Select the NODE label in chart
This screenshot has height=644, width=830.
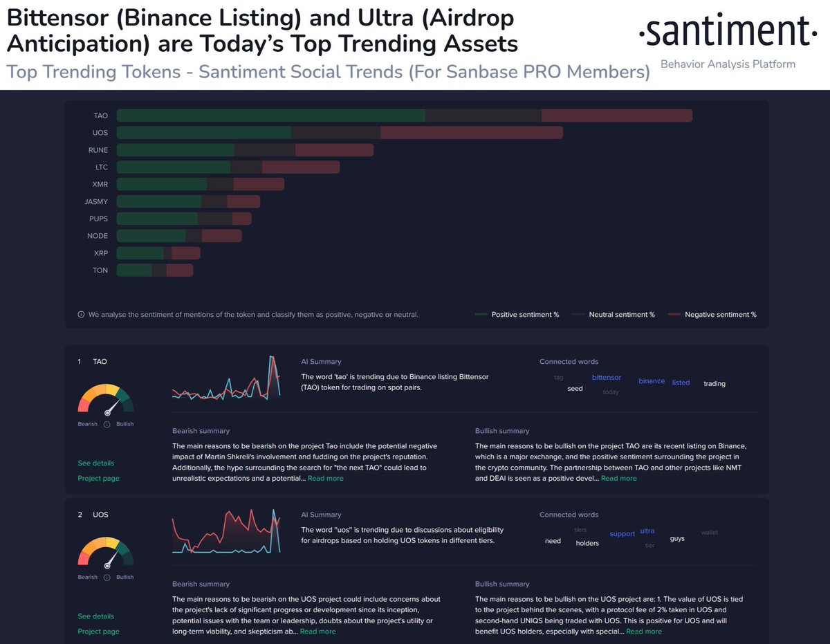click(x=98, y=236)
